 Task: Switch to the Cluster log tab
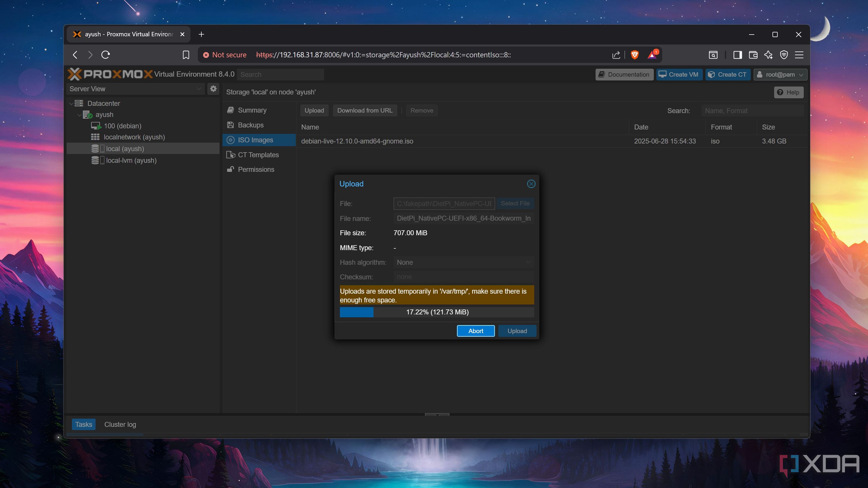120,424
